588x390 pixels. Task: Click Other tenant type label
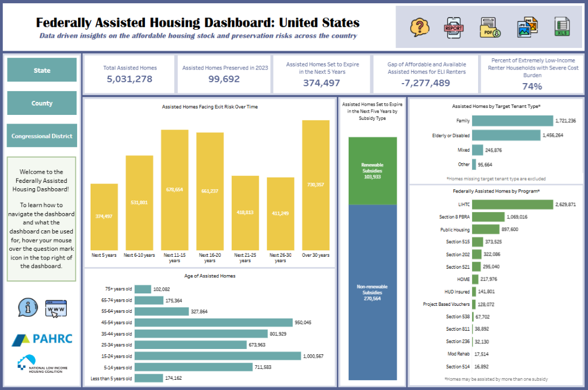(x=464, y=165)
